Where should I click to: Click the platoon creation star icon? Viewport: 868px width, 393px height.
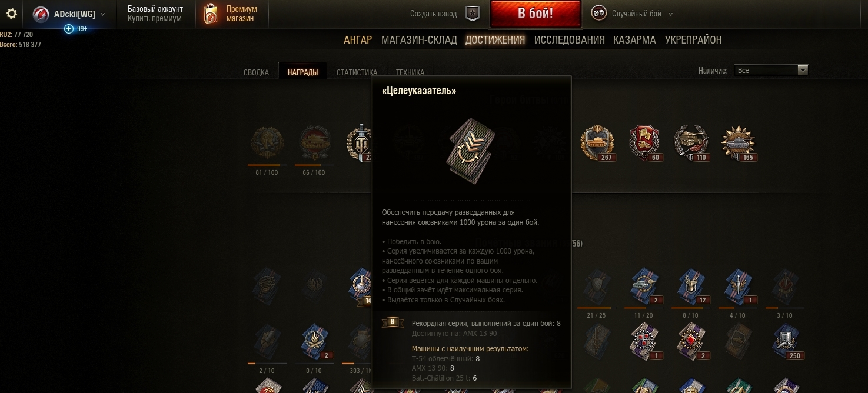point(473,14)
